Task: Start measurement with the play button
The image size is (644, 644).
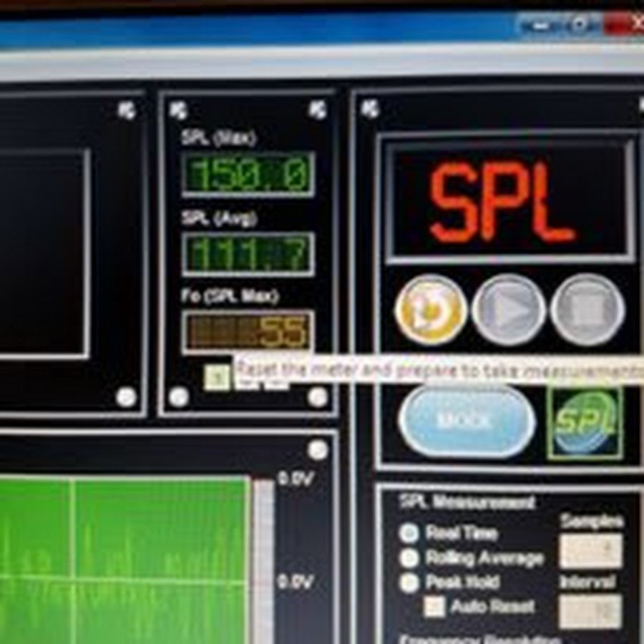Action: (509, 310)
